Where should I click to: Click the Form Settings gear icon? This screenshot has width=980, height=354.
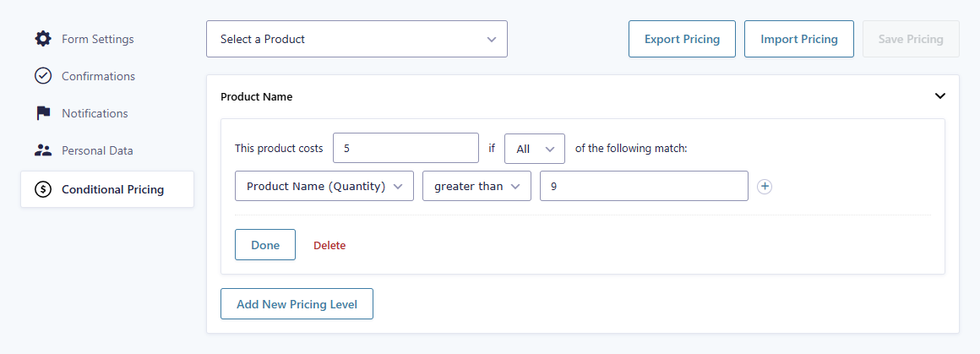(42, 39)
